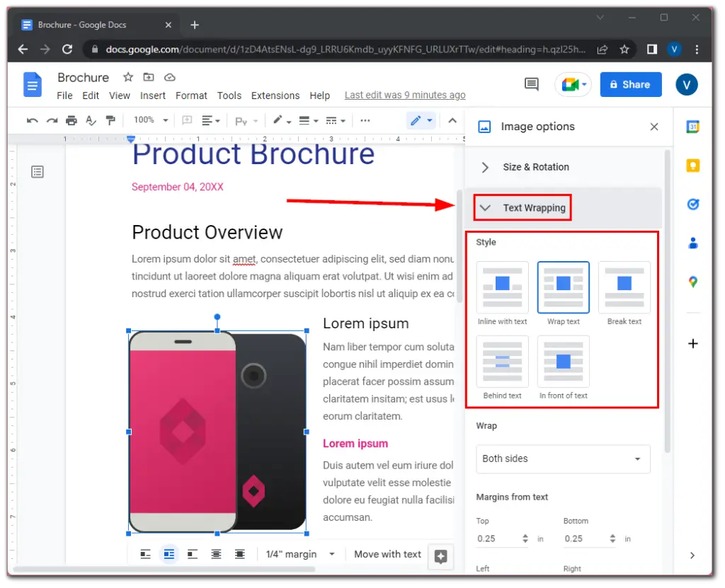
Task: Open the Insert menu
Action: tap(153, 96)
